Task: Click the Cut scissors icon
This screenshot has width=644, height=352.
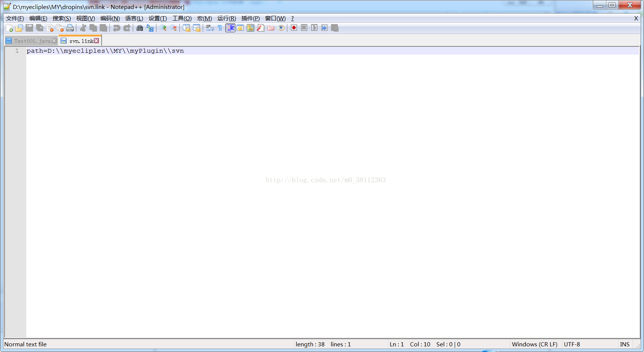Action: pyautogui.click(x=83, y=28)
